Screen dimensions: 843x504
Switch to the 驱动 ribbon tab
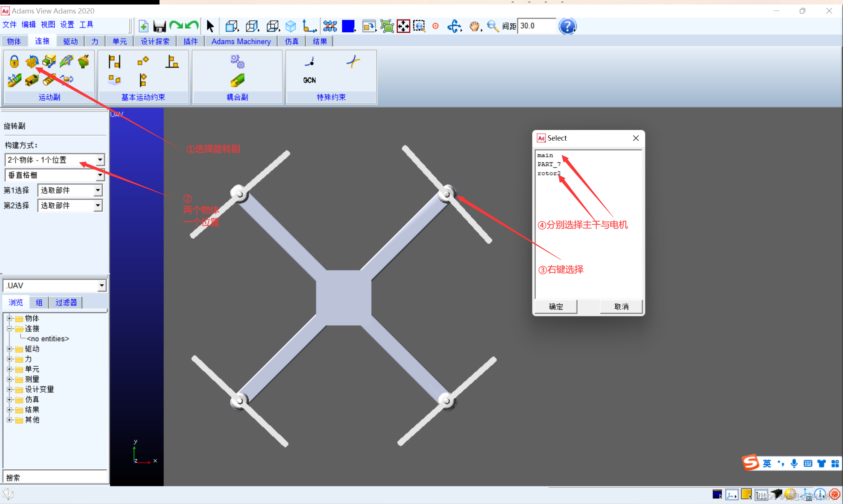pos(70,41)
